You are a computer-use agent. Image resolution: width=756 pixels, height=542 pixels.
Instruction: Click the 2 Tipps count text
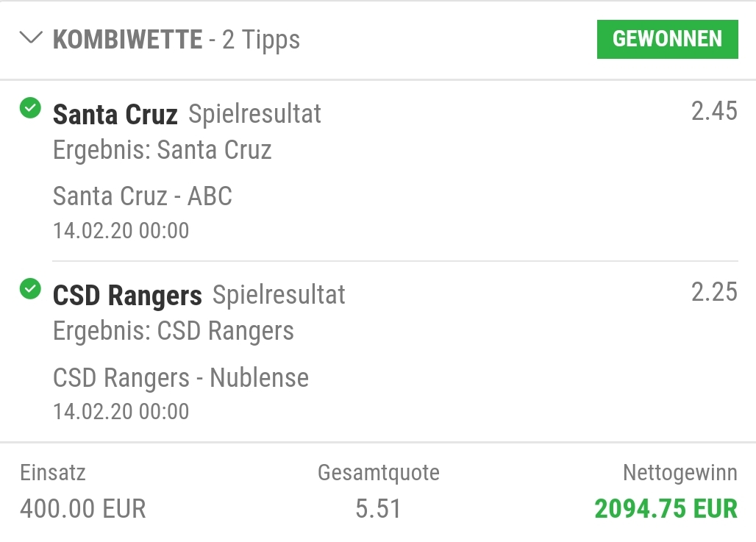click(x=261, y=40)
